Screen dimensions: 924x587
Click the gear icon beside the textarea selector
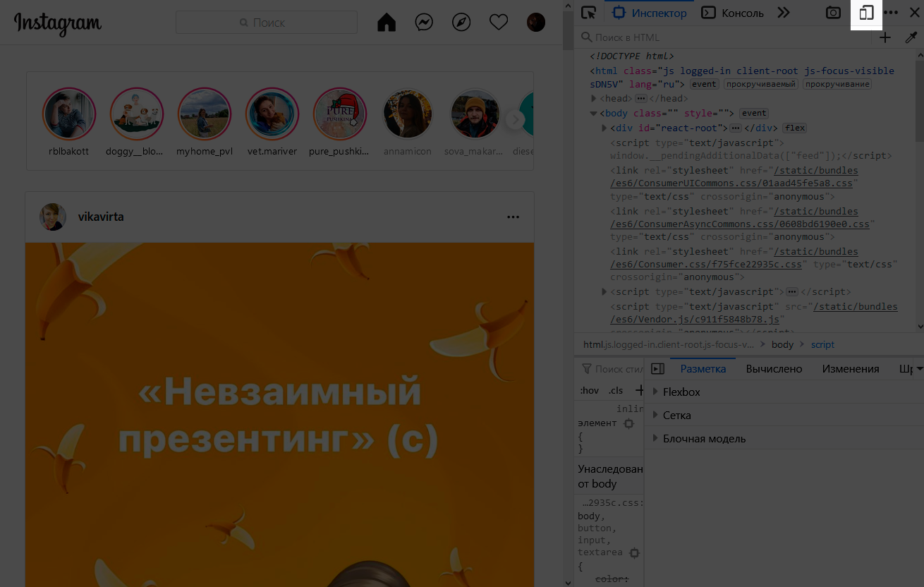point(634,553)
